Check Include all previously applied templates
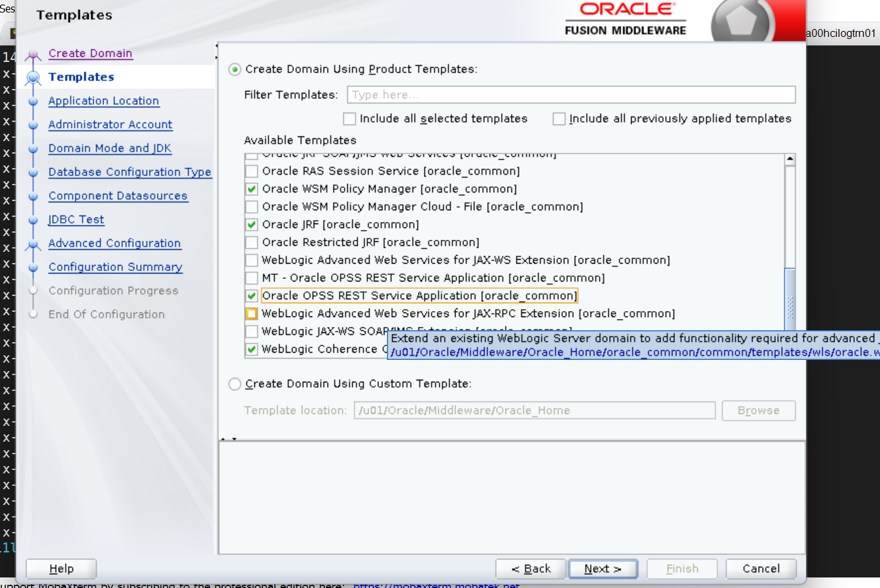 click(559, 119)
